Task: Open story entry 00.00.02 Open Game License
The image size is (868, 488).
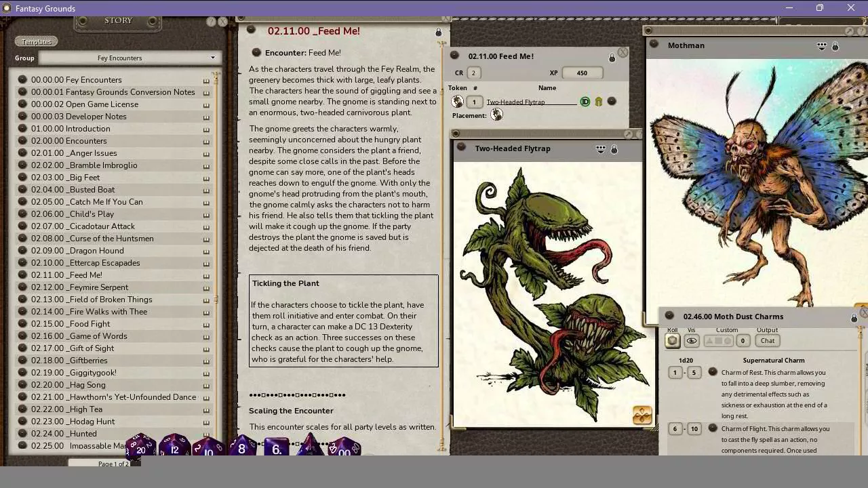Action: (84, 104)
